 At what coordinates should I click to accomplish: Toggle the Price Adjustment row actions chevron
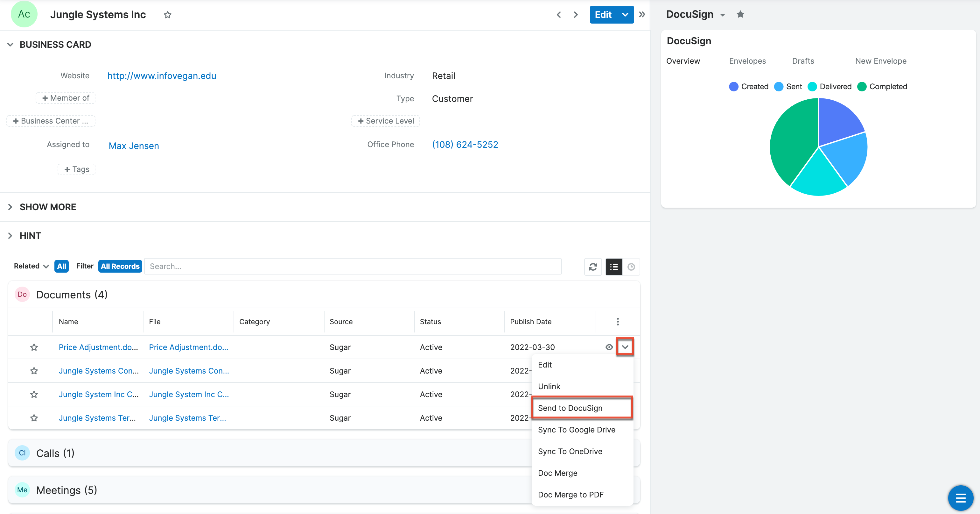coord(625,347)
